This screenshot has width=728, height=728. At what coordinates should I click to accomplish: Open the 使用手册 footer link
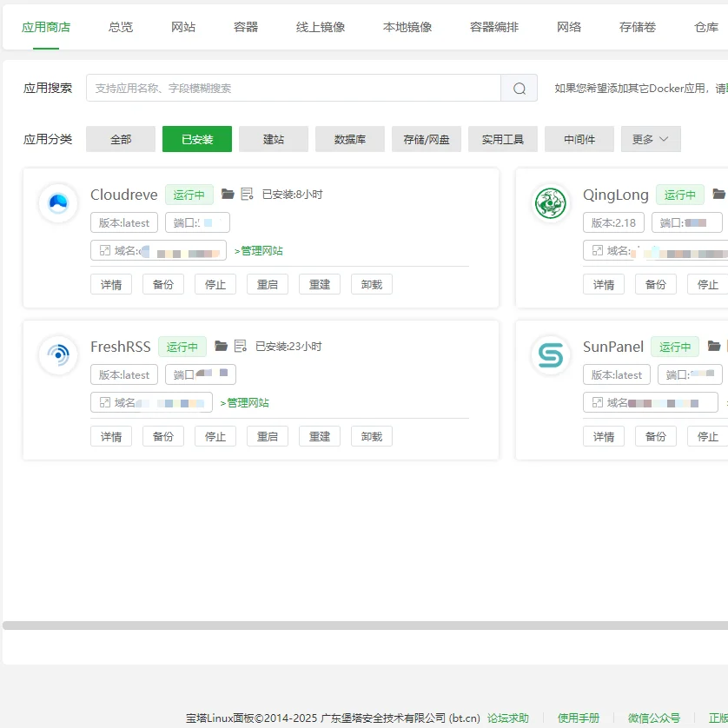(579, 718)
